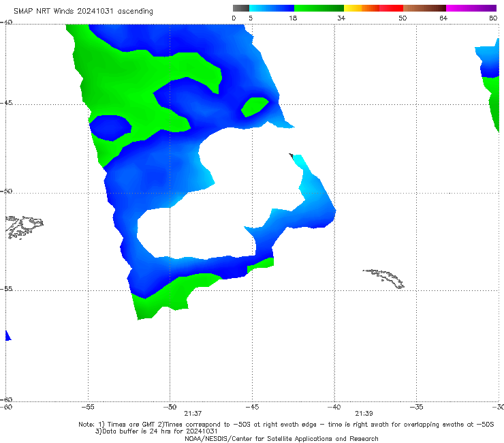
Task: Select the green segment of the wind color bar
Action: point(319,8)
